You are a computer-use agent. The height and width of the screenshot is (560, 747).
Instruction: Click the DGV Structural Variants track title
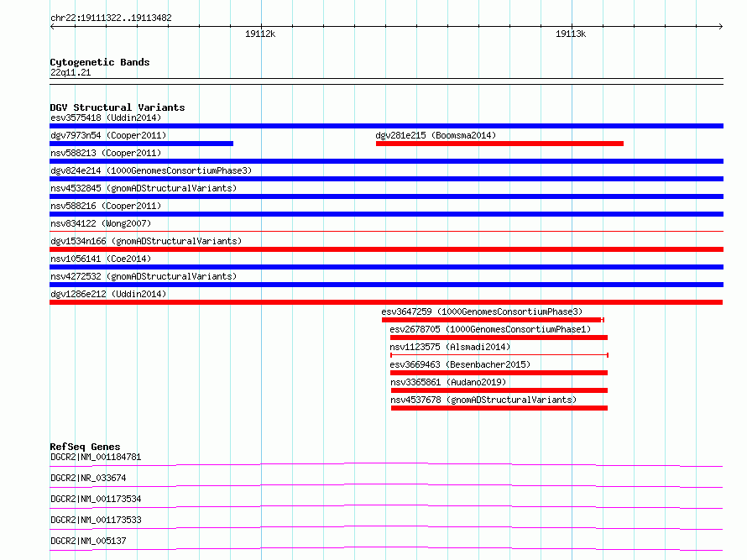tap(118, 107)
